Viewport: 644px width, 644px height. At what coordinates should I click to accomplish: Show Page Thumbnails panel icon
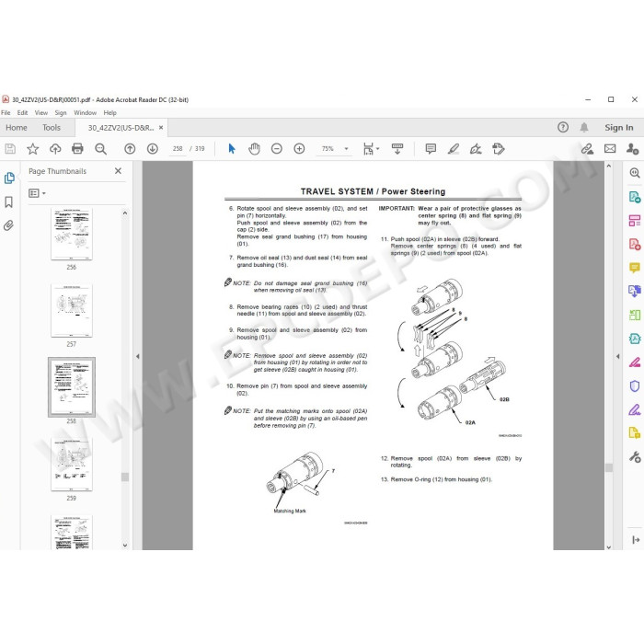pos(9,178)
